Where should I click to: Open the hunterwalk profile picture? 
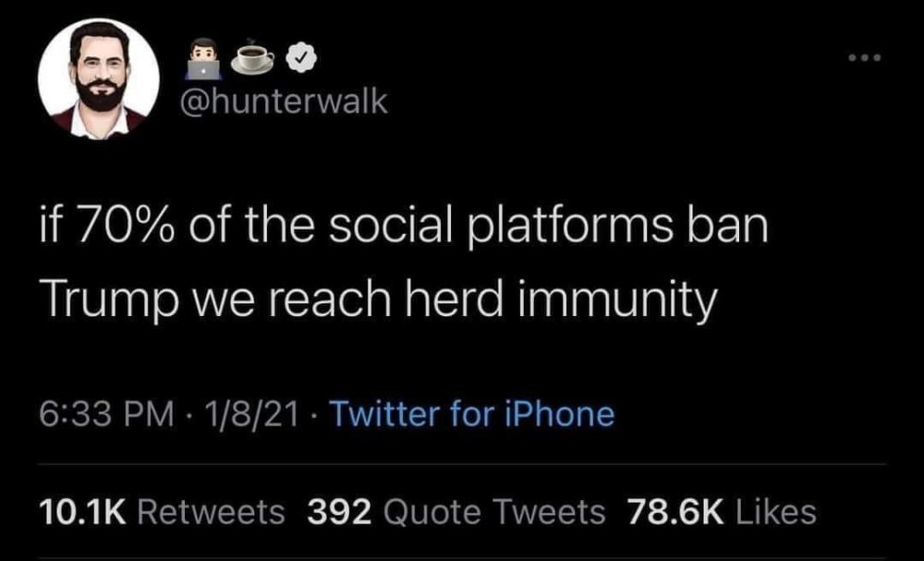[x=96, y=79]
